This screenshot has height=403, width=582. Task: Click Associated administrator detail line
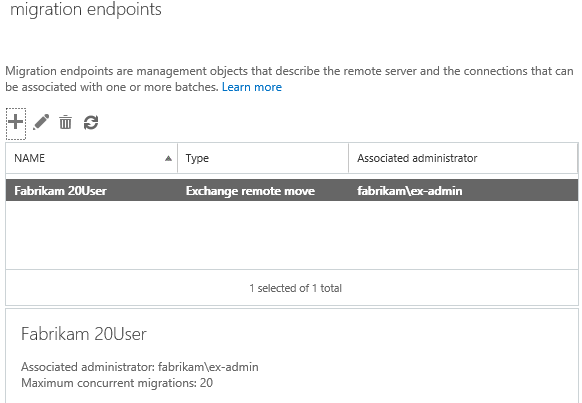(140, 367)
